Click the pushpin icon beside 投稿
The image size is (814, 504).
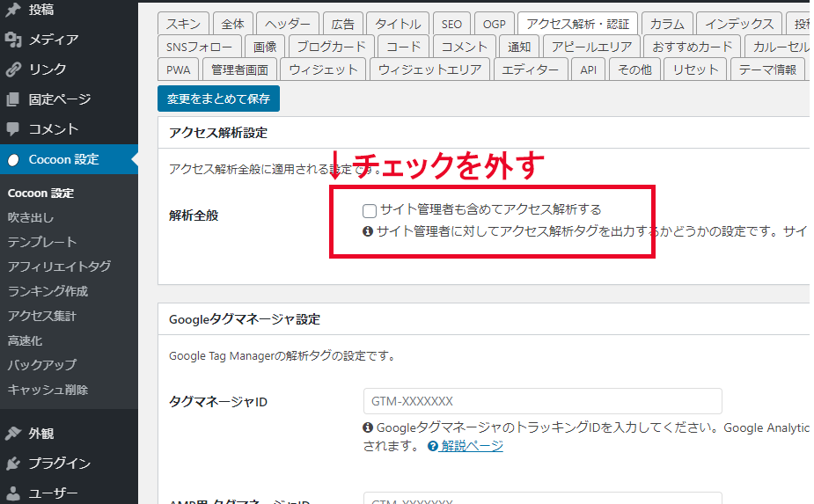coord(13,10)
